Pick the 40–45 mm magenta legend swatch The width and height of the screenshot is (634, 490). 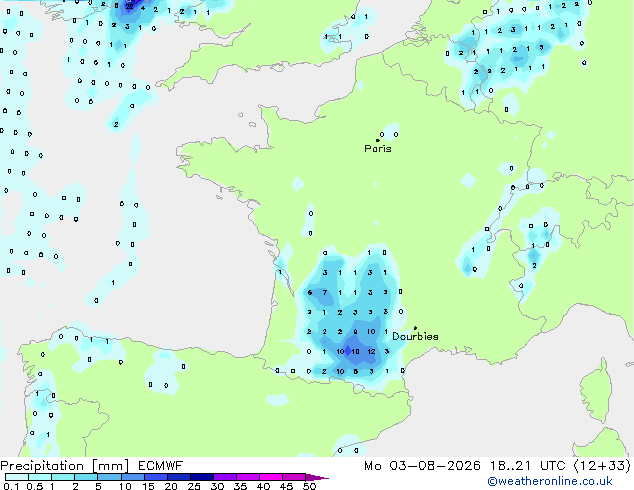pos(271,477)
